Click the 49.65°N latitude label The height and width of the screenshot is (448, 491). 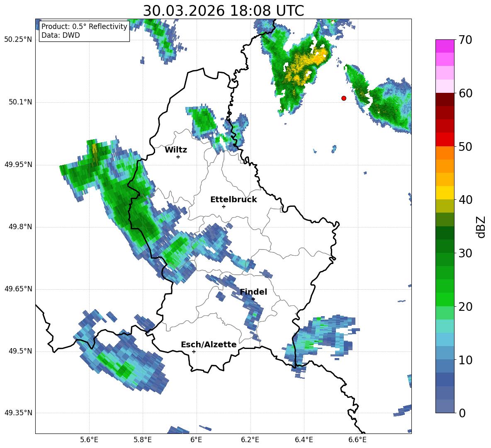tap(18, 289)
